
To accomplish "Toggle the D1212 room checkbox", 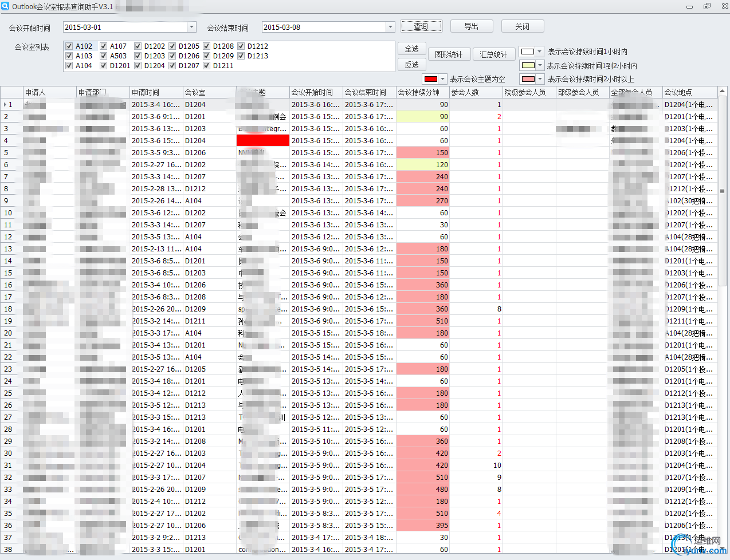I will (241, 46).
